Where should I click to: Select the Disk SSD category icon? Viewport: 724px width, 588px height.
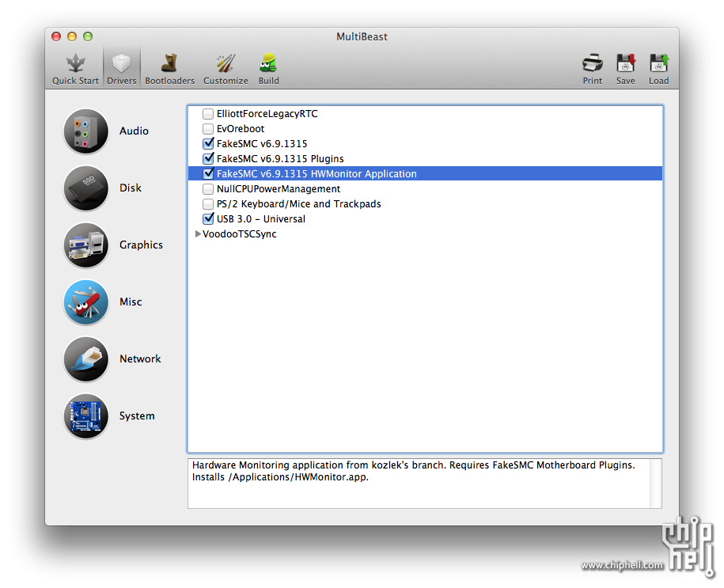pos(86,188)
